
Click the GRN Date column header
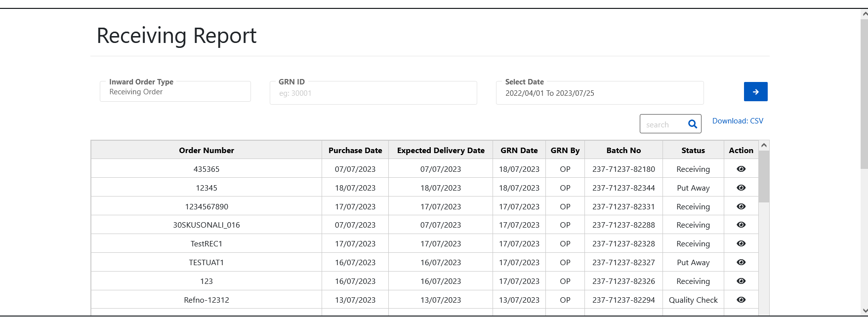[519, 150]
